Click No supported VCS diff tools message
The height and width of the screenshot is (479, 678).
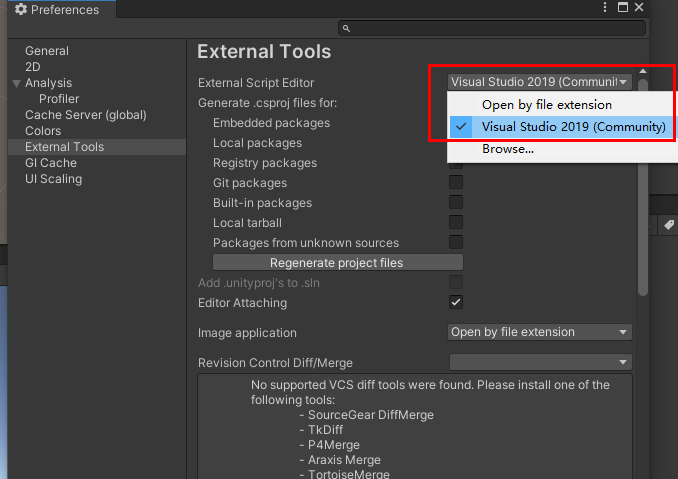point(430,392)
